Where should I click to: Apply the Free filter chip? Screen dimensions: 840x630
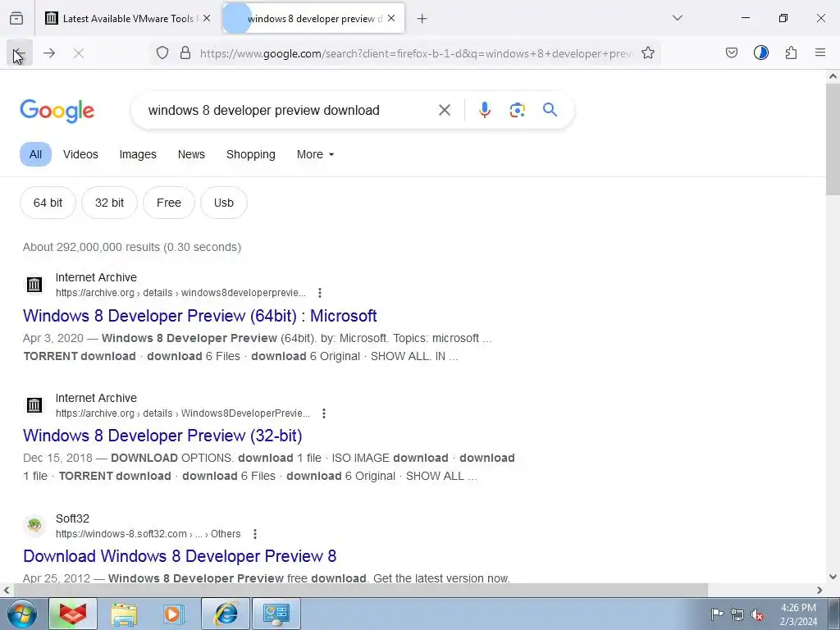169,203
